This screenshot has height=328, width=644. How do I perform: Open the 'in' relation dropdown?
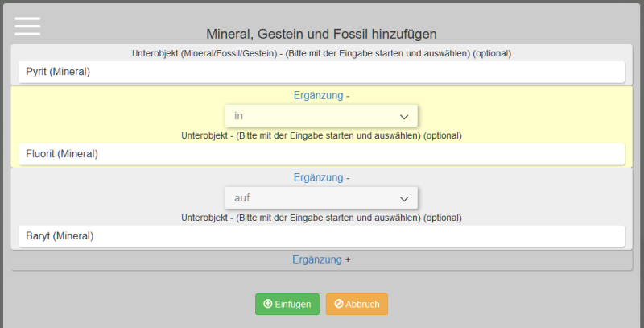pyautogui.click(x=320, y=116)
